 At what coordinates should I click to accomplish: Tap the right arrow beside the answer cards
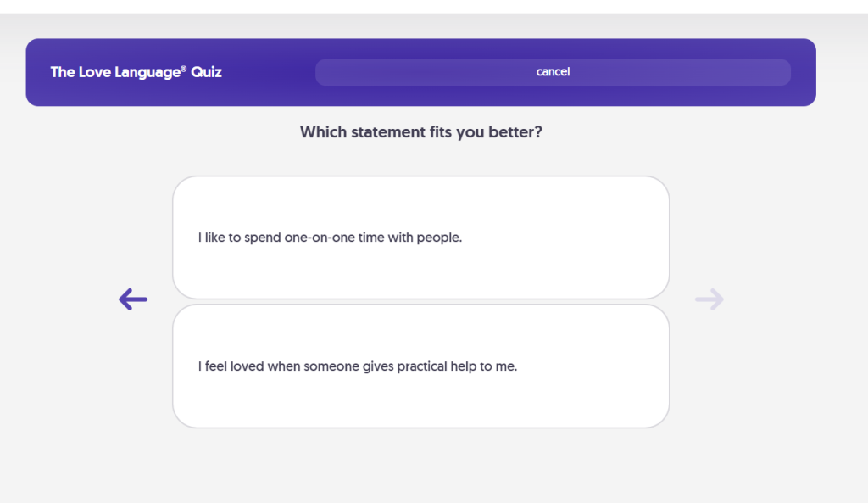coord(709,299)
